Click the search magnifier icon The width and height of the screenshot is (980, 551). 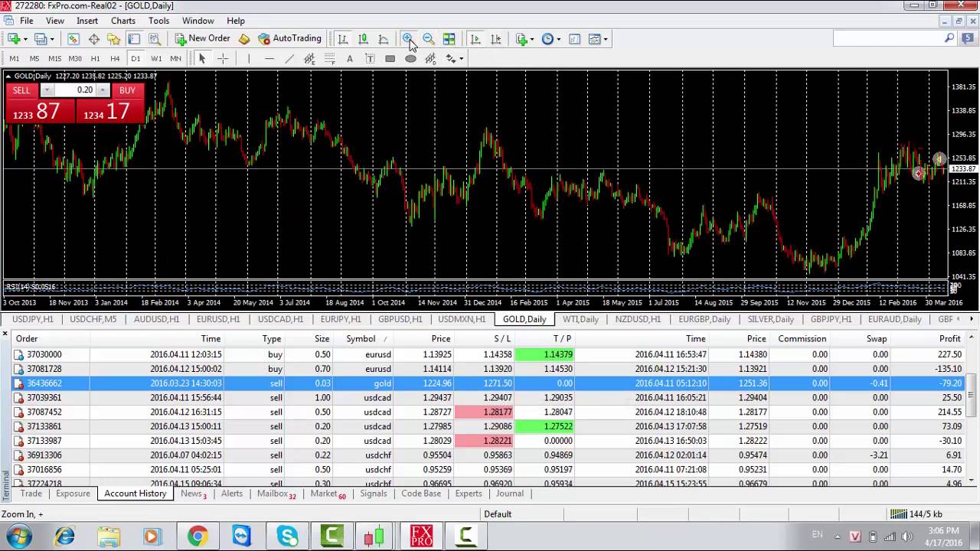pos(949,38)
